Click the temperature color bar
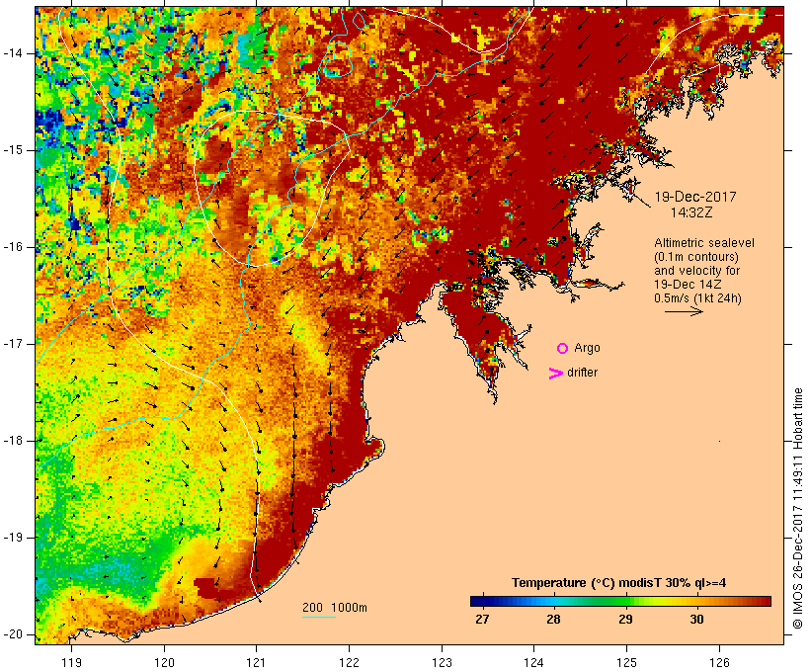 coord(620,601)
